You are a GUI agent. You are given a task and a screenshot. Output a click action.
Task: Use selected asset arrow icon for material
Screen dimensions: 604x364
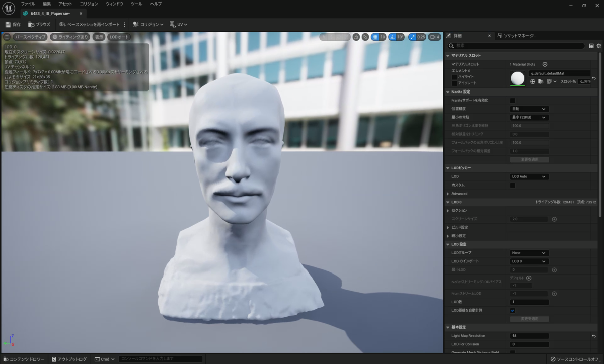click(x=533, y=81)
